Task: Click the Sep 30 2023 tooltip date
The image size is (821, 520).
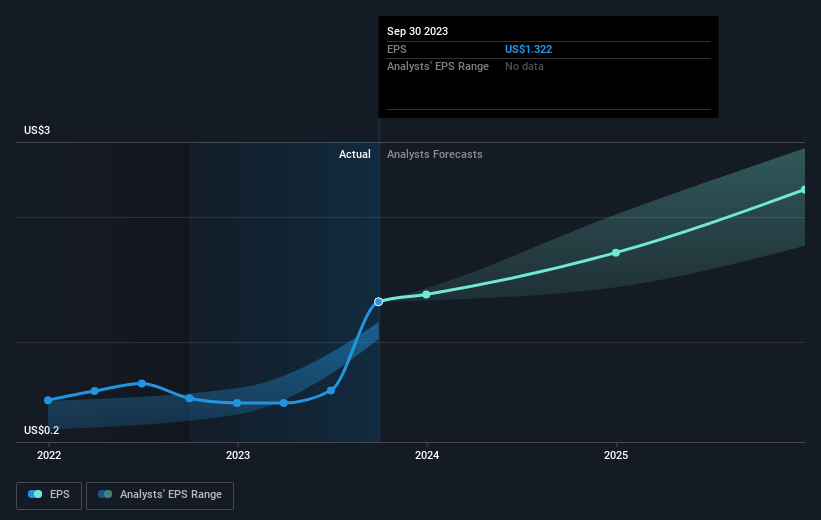Action: [x=417, y=31]
